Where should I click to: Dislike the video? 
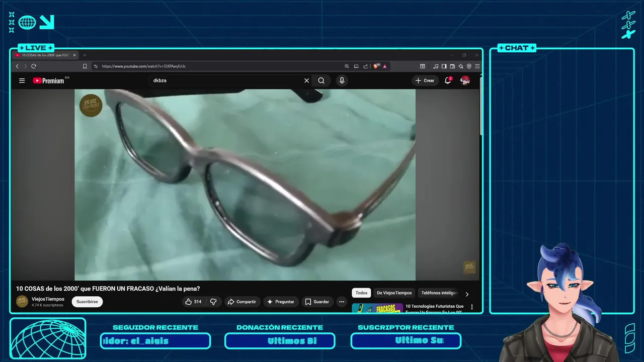(213, 302)
